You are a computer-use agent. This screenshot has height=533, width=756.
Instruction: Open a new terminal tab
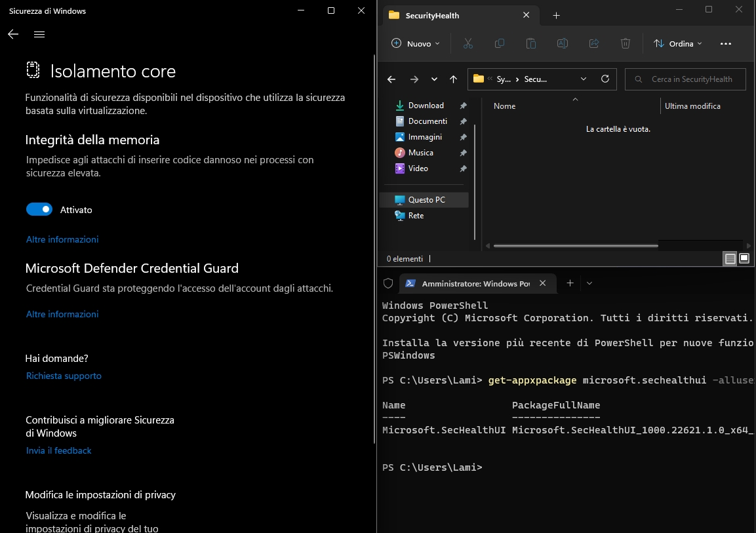point(570,283)
